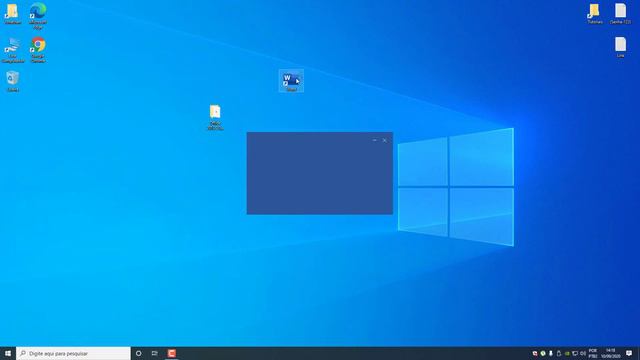Click the battery/USB tray icon
The height and width of the screenshot is (360, 640).
[559, 353]
